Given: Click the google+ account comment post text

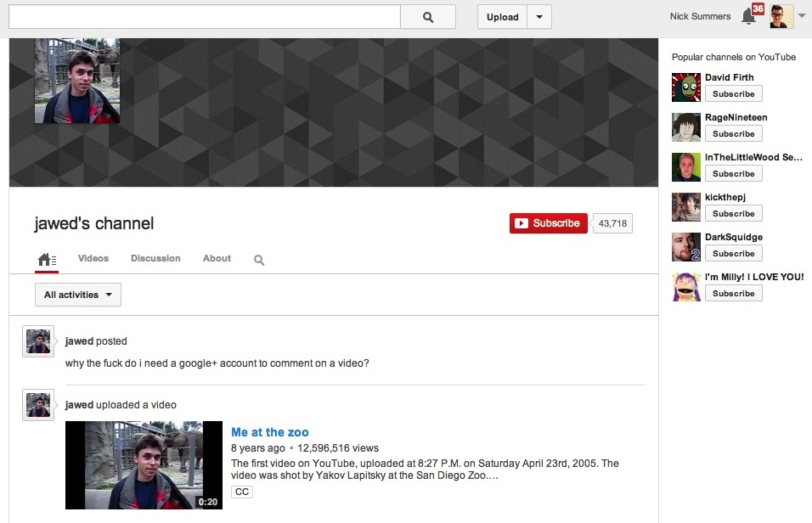Looking at the screenshot, I should pyautogui.click(x=217, y=363).
